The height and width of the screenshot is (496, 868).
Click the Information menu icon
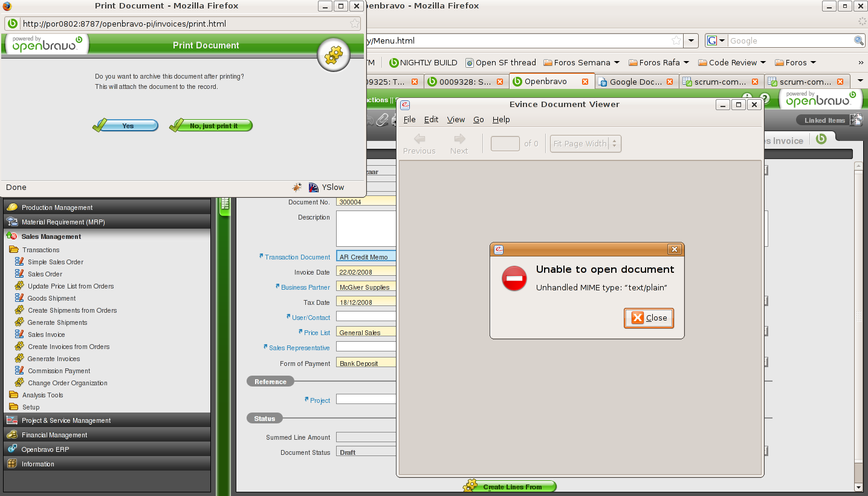[12, 464]
